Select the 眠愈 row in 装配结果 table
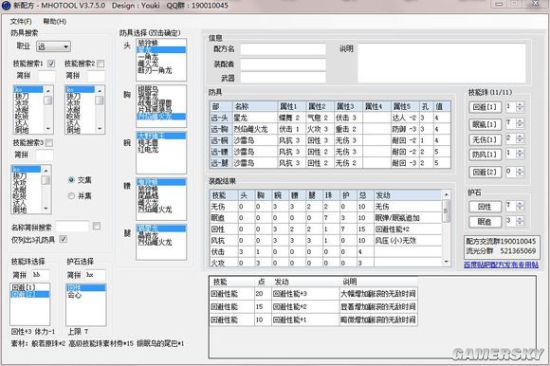 326,218
